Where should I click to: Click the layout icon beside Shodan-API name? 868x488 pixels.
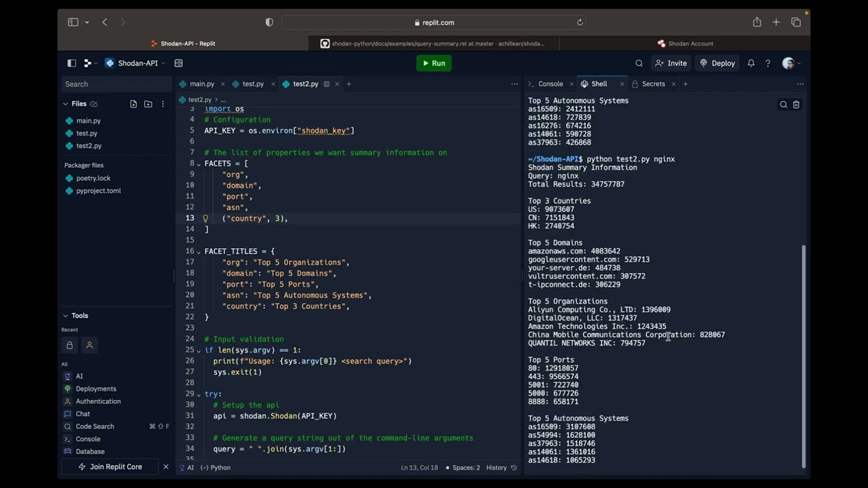pyautogui.click(x=178, y=63)
